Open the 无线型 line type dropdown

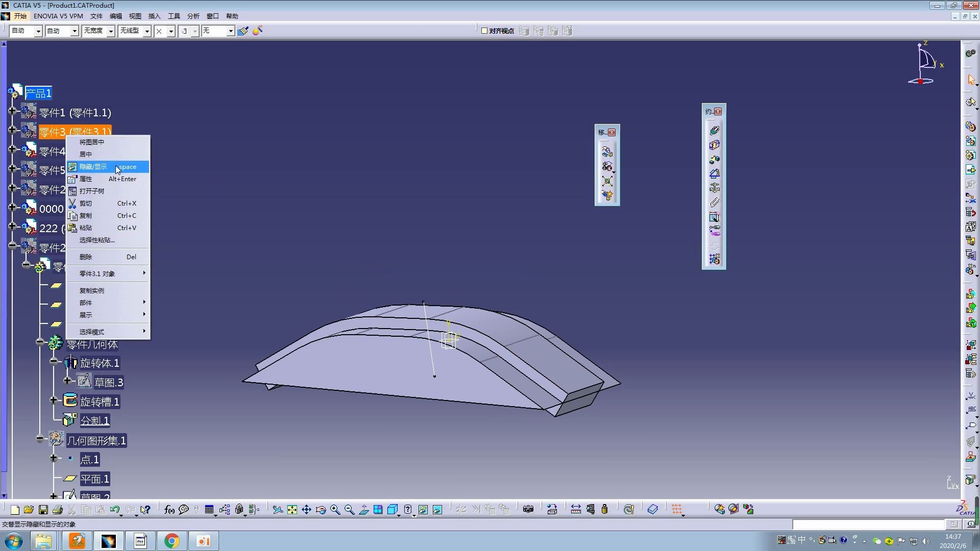click(147, 31)
